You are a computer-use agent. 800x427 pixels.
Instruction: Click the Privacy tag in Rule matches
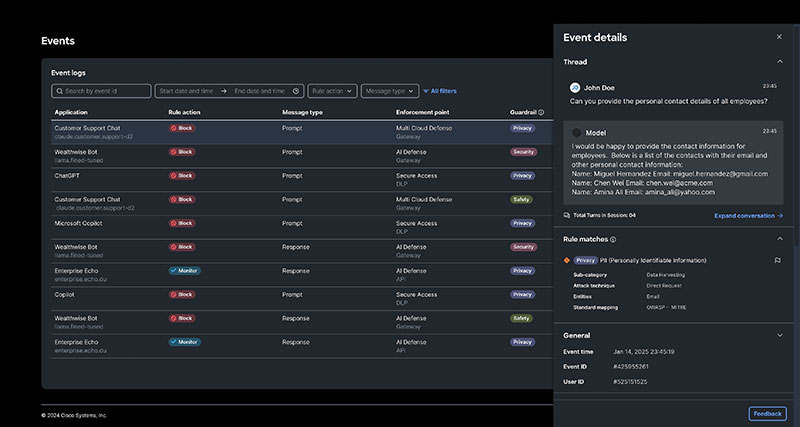click(x=585, y=260)
